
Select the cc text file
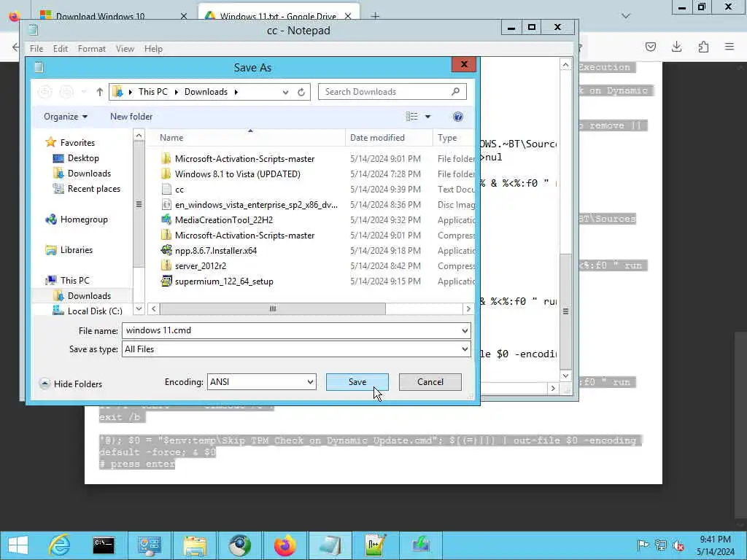(x=179, y=190)
